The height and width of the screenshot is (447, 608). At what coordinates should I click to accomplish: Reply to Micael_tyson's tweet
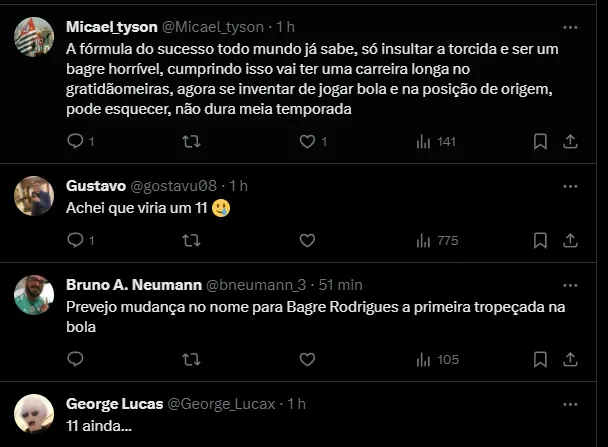tap(75, 142)
